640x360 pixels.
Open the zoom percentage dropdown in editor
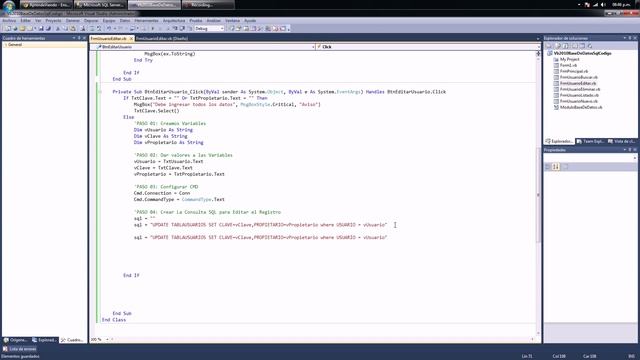point(107,340)
